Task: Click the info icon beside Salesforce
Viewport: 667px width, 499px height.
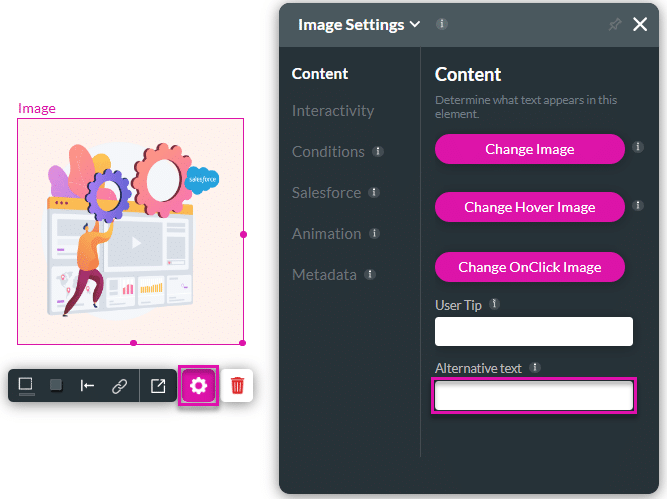Action: (374, 192)
